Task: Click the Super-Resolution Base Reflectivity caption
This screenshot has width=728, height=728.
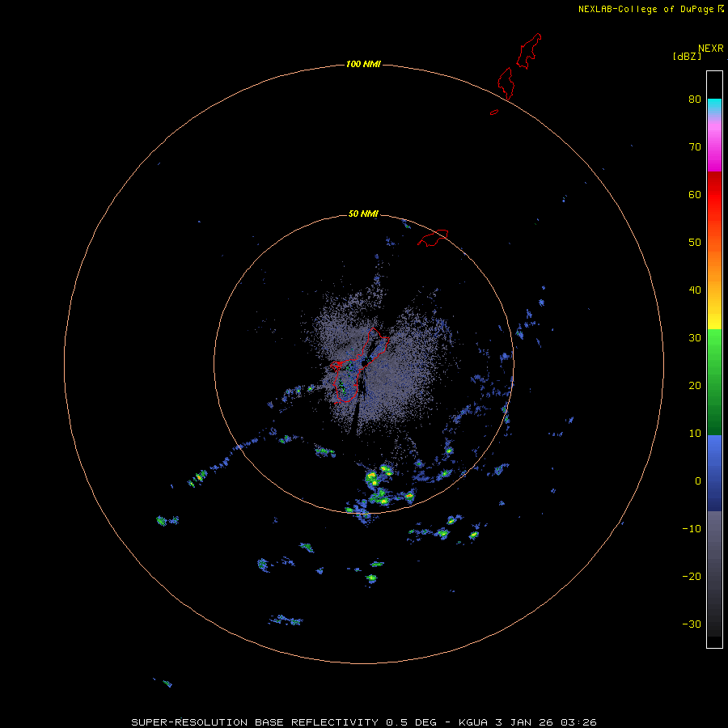Action: (363, 722)
